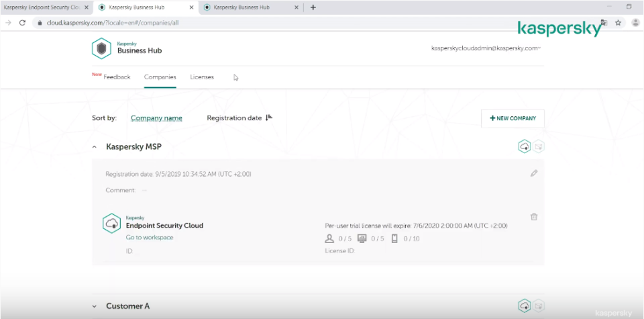Click the Comment label in Kaspersky MSP
The image size is (644, 319).
(121, 190)
